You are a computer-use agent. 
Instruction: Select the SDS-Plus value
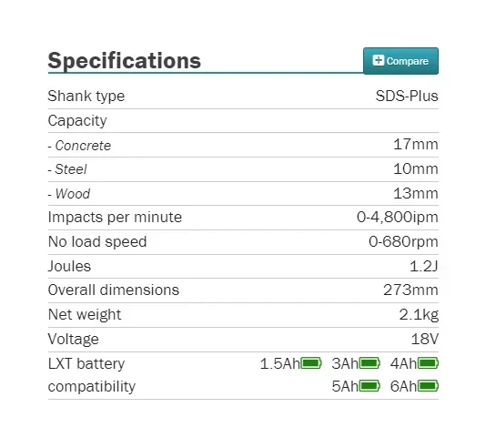point(407,96)
